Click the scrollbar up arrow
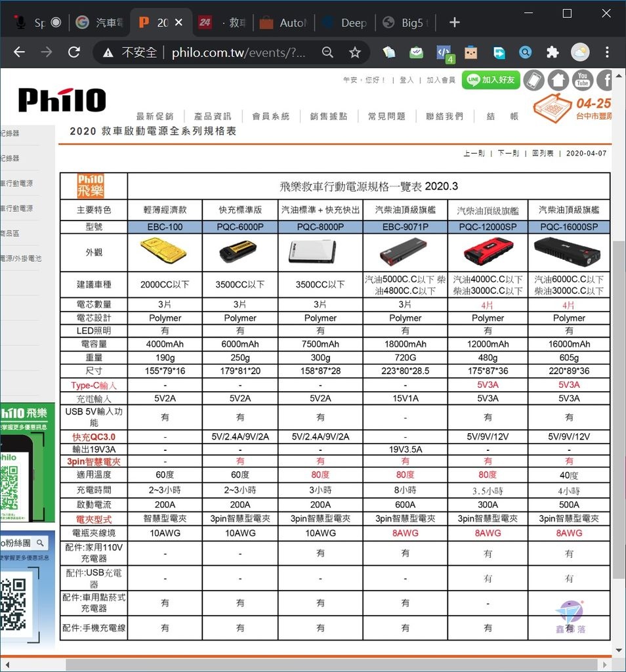 coord(618,76)
